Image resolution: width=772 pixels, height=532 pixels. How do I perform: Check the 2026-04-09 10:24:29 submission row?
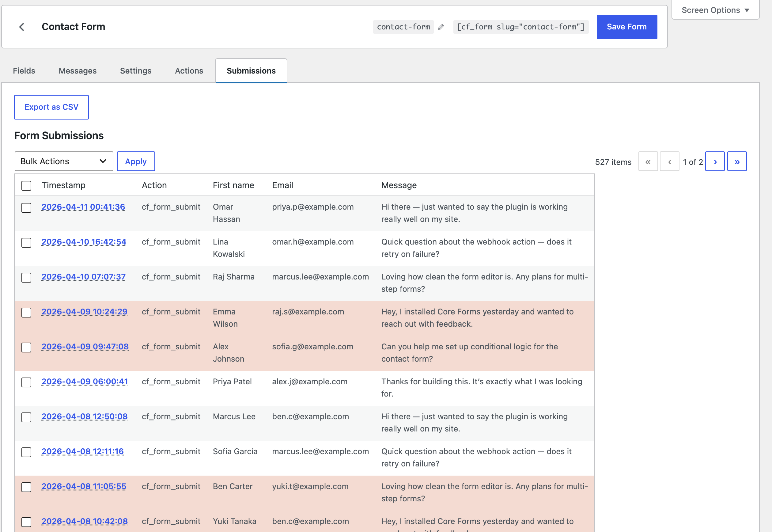[26, 313]
